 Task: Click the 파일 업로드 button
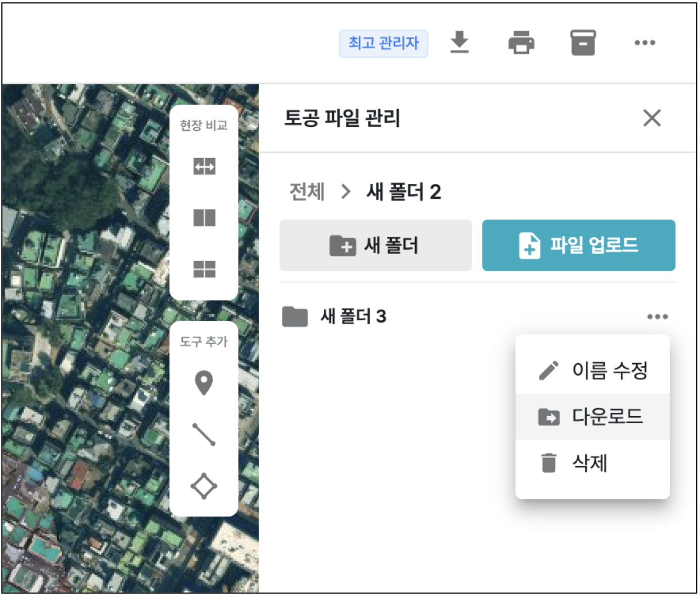pyautogui.click(x=578, y=245)
